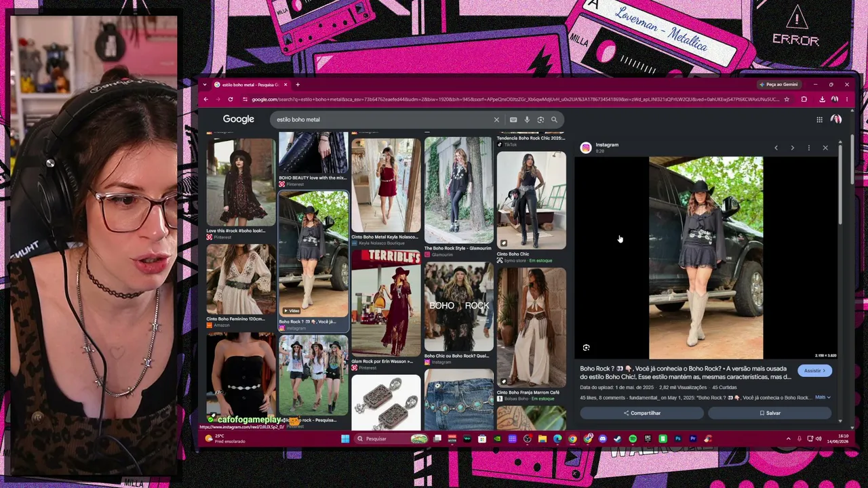This screenshot has height=488, width=868.
Task: Open more options in the preview panel
Action: 808,148
